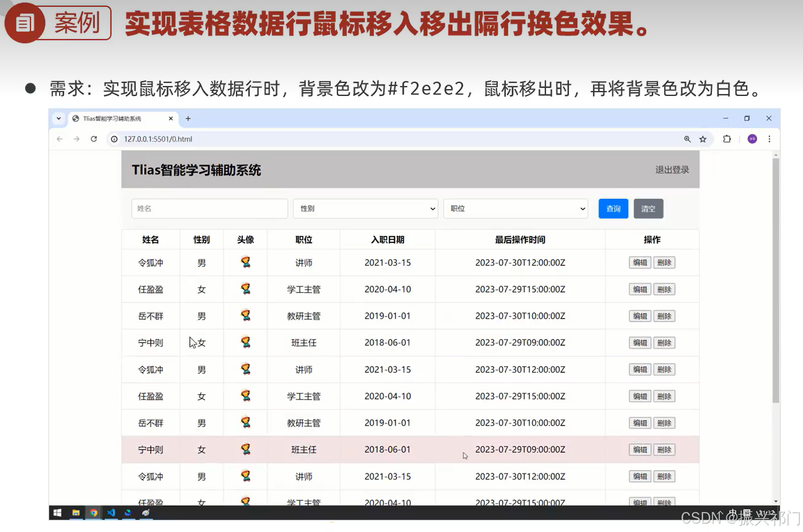Click the site info icon in address bar

114,139
